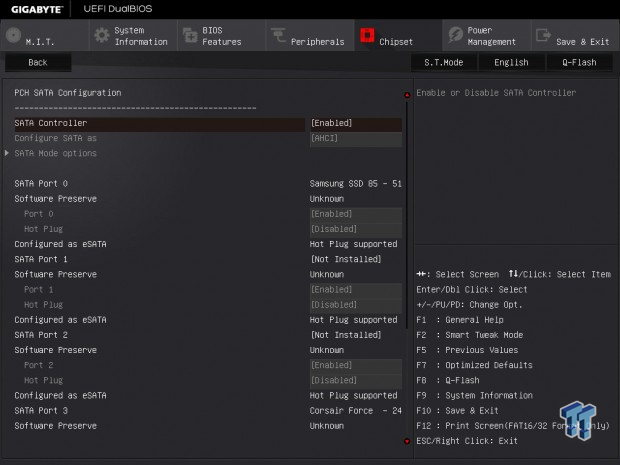Click the Configure SATA as label
620x465 pixels.
[x=55, y=138]
